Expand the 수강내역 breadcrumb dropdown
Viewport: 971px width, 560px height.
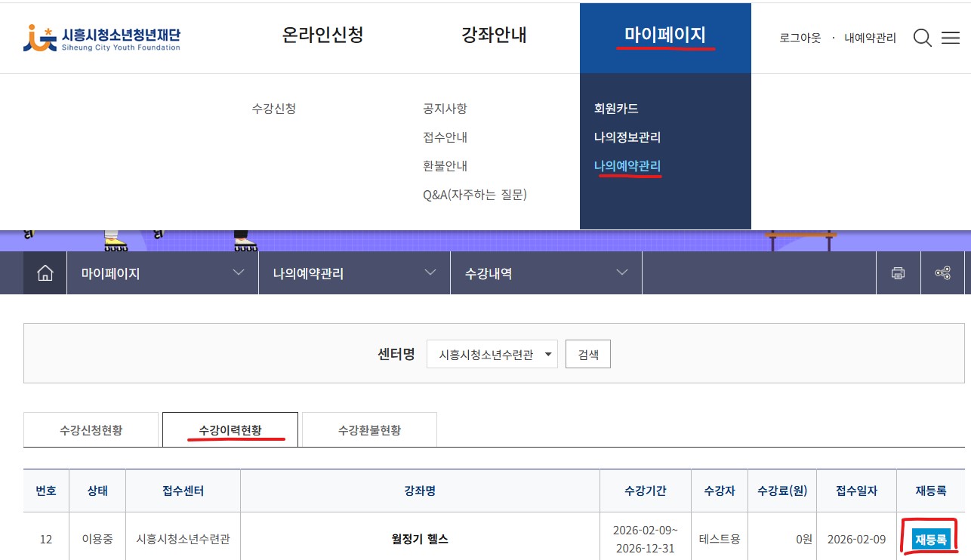tap(547, 273)
